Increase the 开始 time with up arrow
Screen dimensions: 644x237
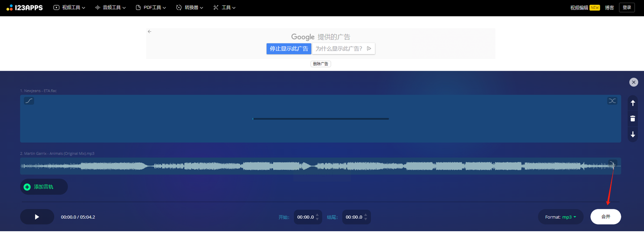pyautogui.click(x=317, y=215)
